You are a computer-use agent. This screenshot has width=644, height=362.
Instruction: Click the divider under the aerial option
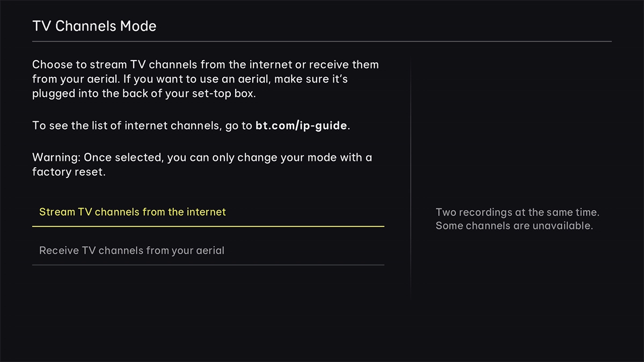click(208, 264)
